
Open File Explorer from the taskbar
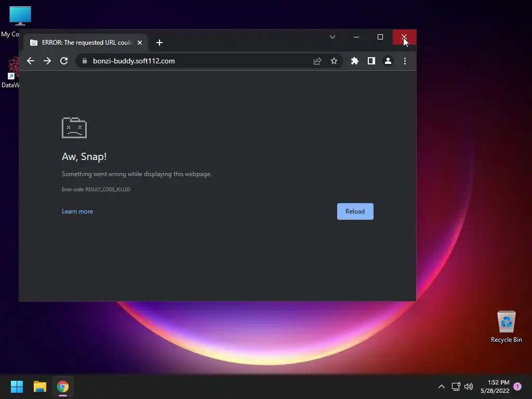[39, 387]
